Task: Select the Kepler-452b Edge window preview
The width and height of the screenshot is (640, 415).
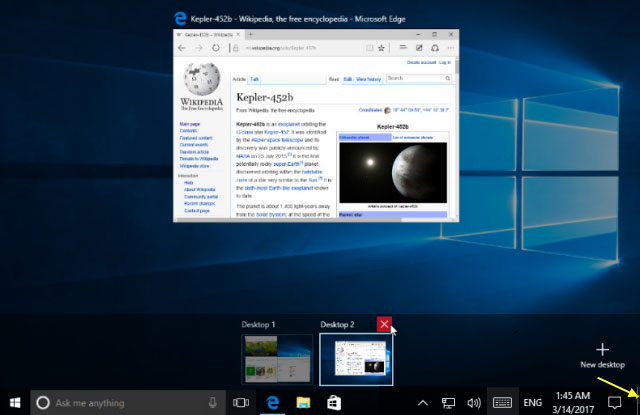Action: click(316, 126)
